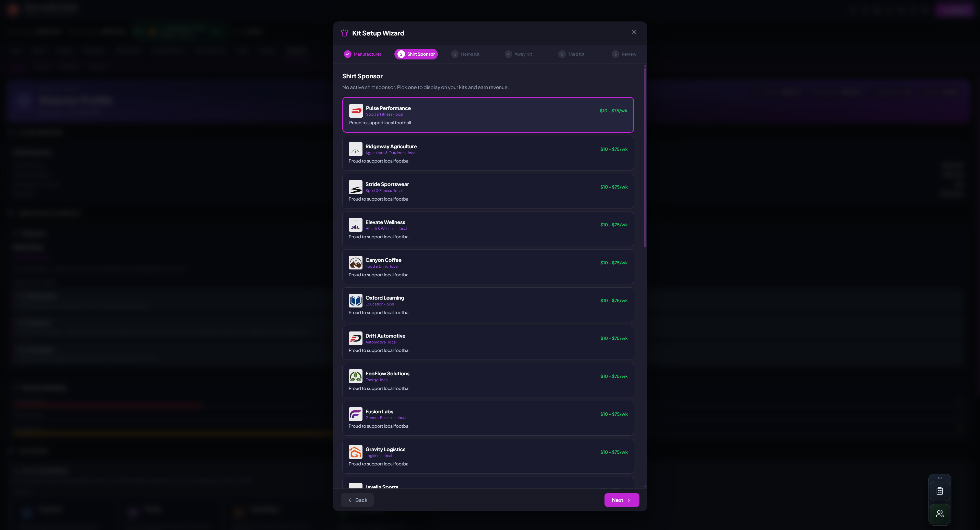The image size is (980, 530).
Task: Click Pulse Performance $10 - $75/wk rate
Action: tap(613, 111)
